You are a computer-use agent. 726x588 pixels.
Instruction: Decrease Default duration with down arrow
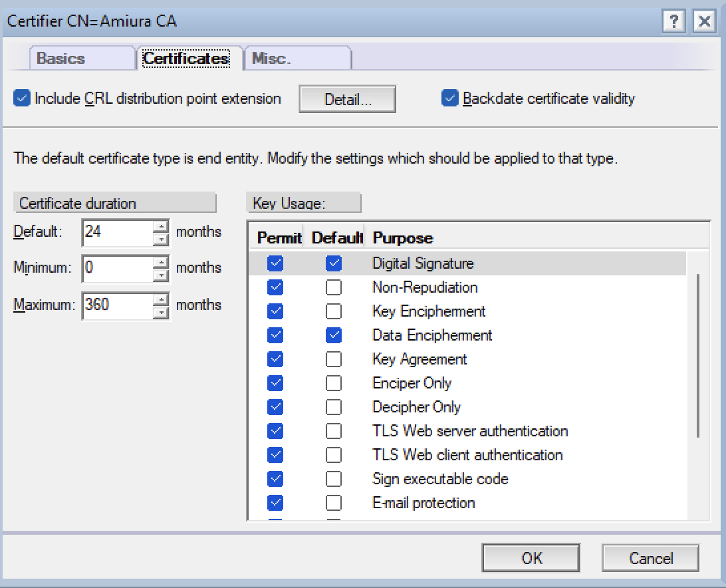(161, 239)
